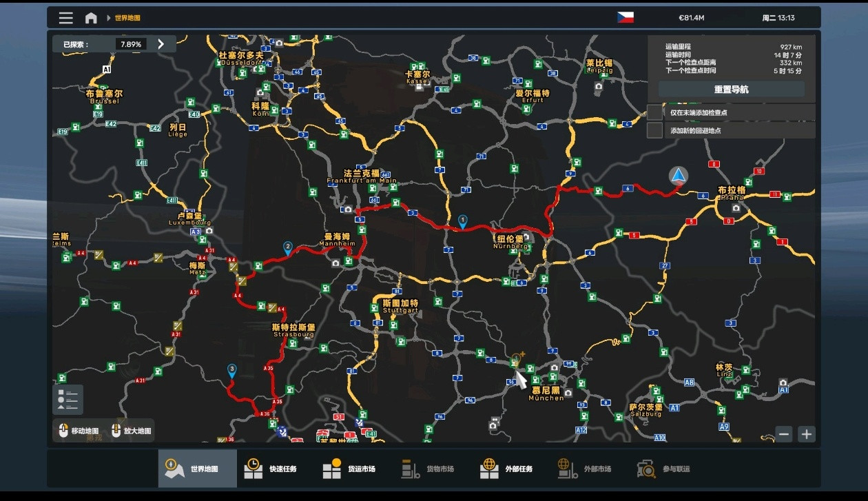Click the camera icon below Praha

click(x=736, y=208)
